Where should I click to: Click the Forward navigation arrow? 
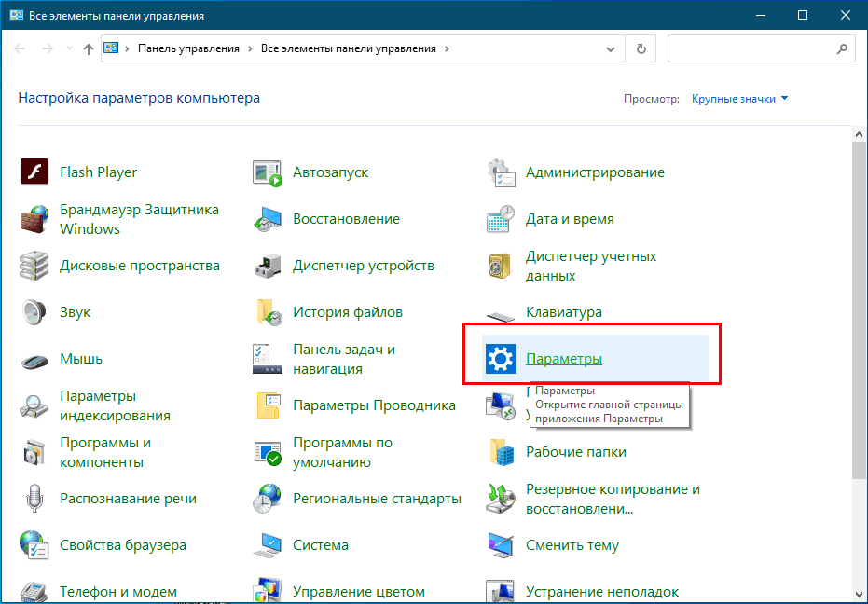point(48,48)
